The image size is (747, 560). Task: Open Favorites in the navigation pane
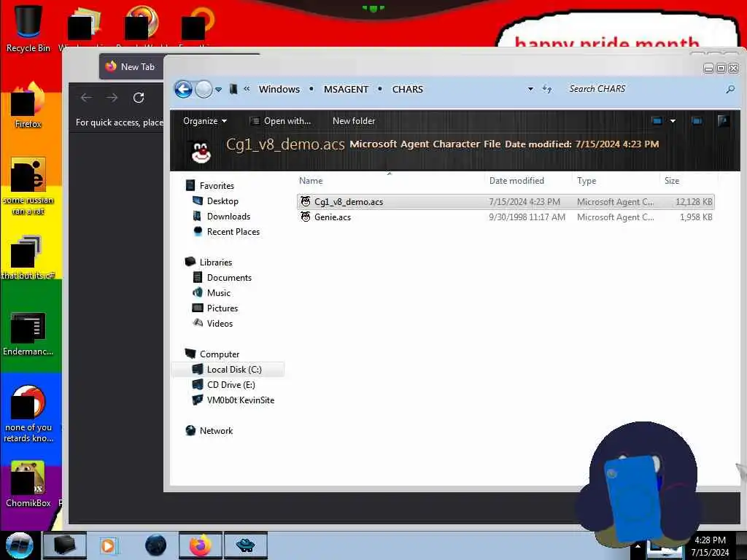pyautogui.click(x=217, y=186)
